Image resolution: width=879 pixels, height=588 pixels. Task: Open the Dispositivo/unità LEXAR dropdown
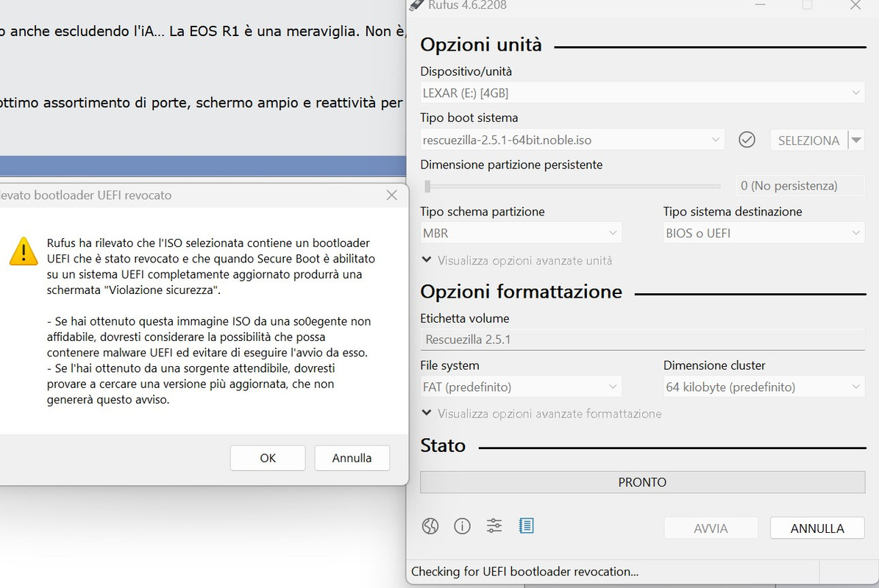[642, 93]
